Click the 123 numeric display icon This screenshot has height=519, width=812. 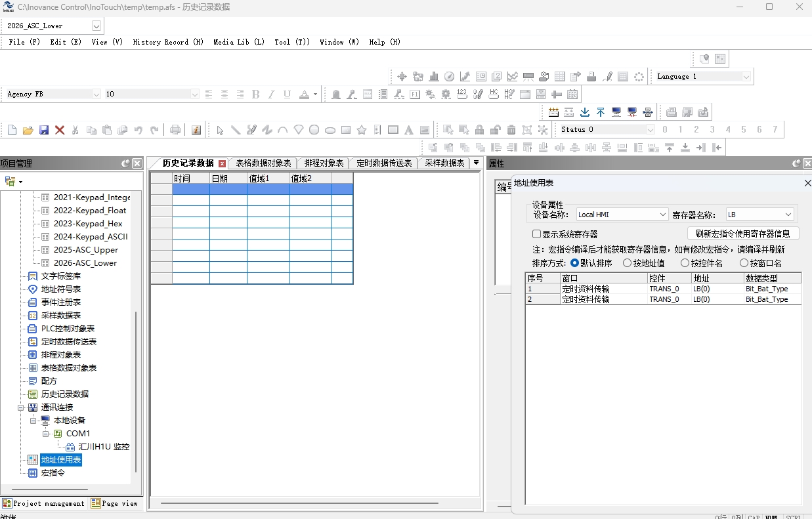pyautogui.click(x=462, y=94)
